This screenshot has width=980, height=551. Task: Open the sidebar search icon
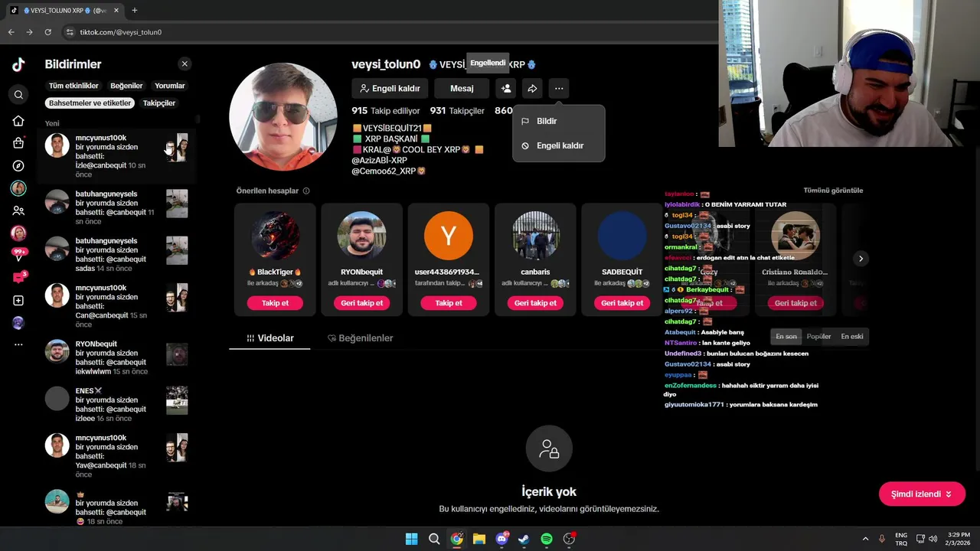18,95
